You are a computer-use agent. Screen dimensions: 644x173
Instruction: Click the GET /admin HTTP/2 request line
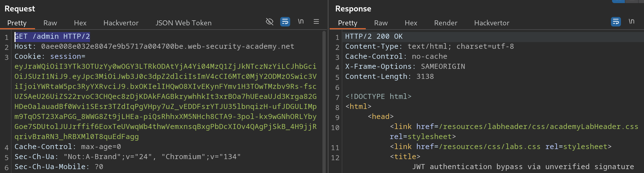point(52,36)
